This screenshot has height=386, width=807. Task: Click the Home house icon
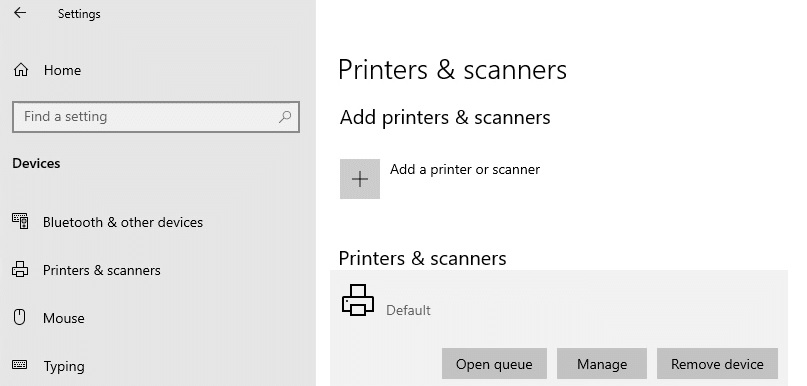pyautogui.click(x=21, y=69)
